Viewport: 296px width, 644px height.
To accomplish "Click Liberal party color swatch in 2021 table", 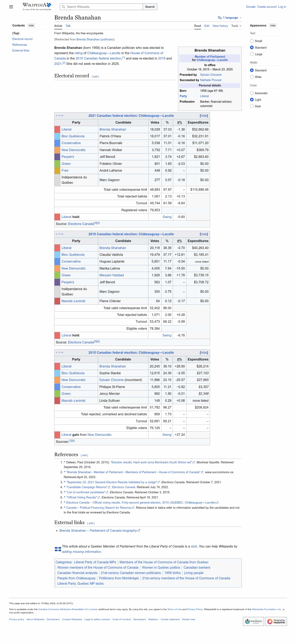I will pyautogui.click(x=57, y=130).
